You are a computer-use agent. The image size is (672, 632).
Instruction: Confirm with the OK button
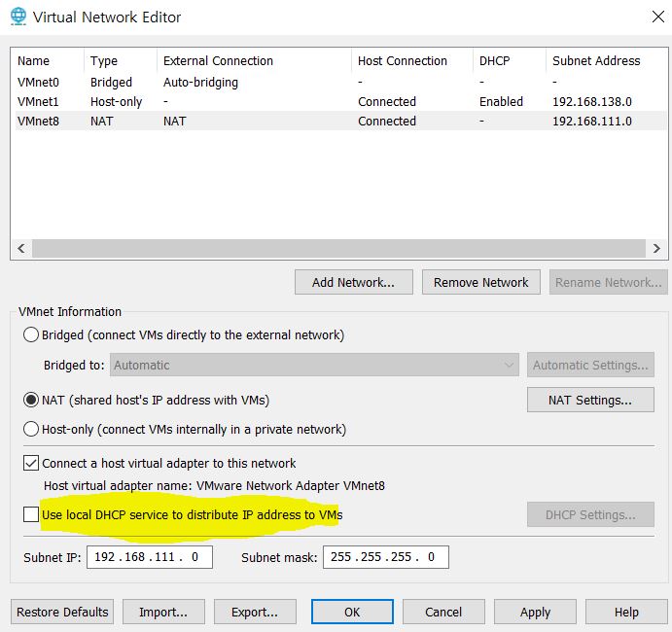tap(352, 612)
